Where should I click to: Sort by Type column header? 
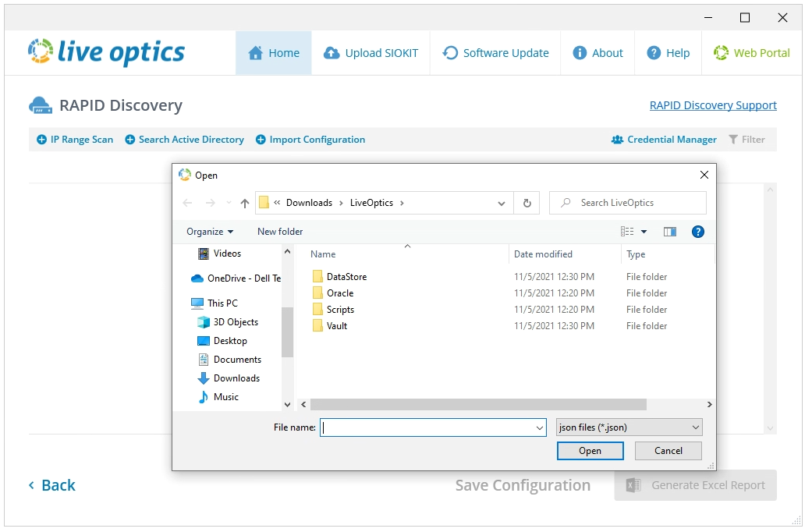click(636, 254)
